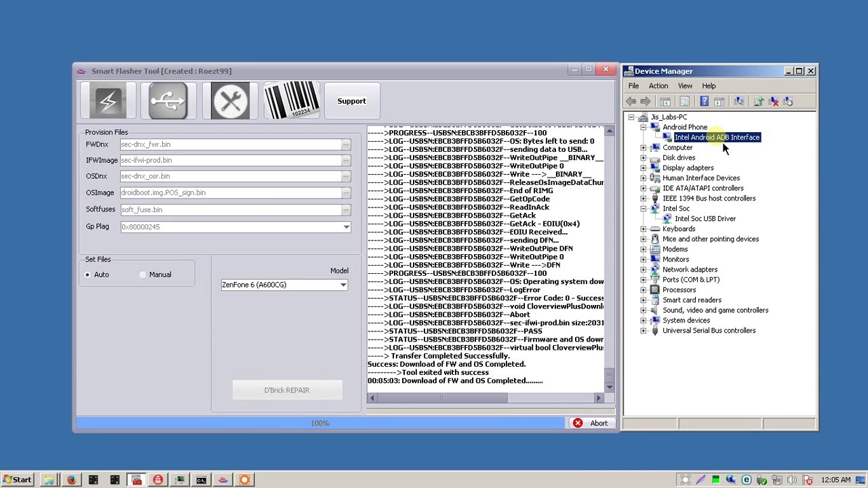The height and width of the screenshot is (488, 868).
Task: Click the Support button
Action: [x=352, y=101]
